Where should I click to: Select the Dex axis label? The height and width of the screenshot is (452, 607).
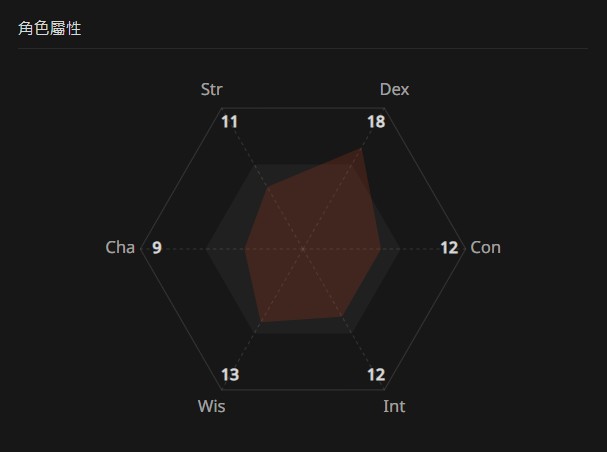pos(394,90)
